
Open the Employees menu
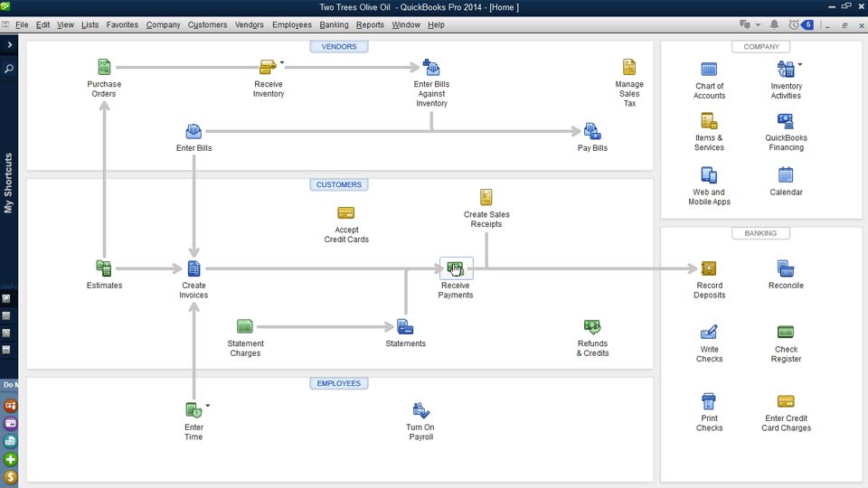point(292,25)
